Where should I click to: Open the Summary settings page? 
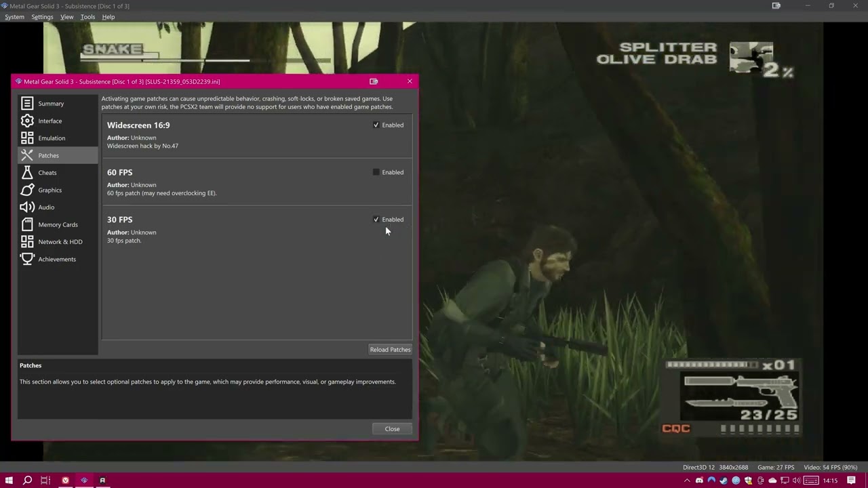[x=58, y=104]
